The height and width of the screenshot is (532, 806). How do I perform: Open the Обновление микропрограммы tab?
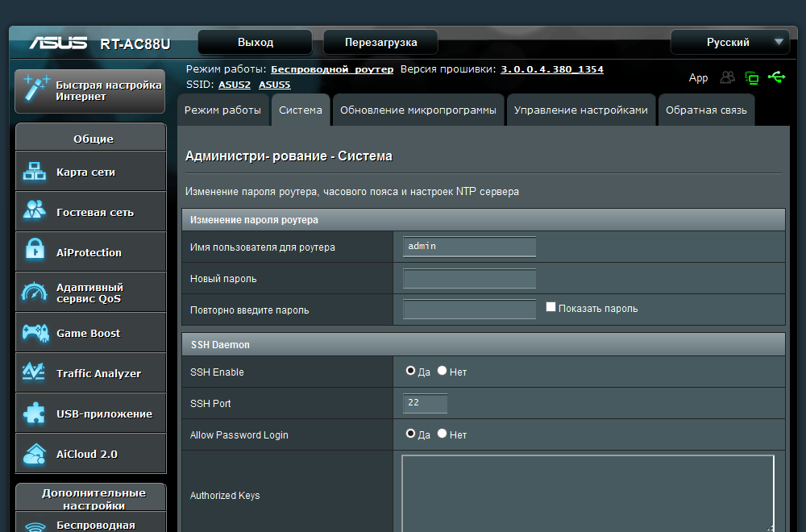[418, 110]
